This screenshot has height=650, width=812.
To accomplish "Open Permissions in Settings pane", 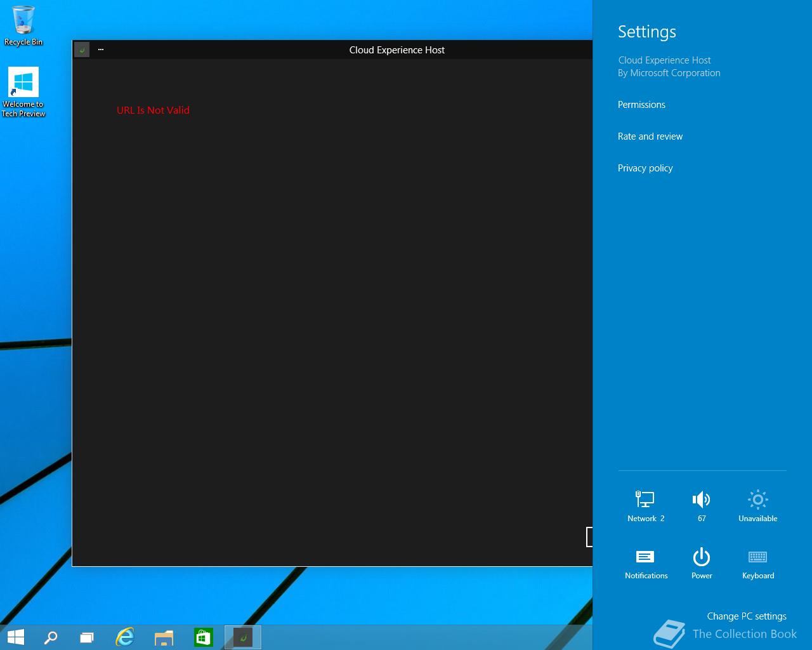I will click(641, 105).
